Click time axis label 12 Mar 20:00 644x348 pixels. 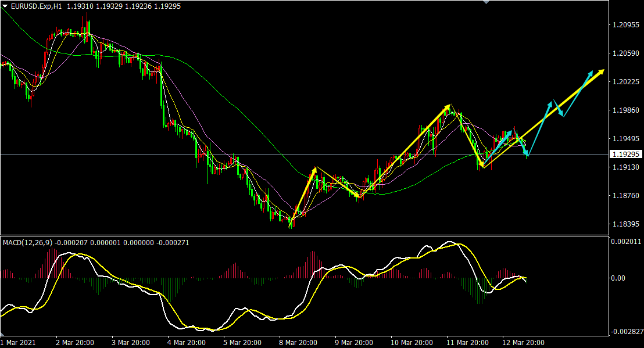(523, 343)
